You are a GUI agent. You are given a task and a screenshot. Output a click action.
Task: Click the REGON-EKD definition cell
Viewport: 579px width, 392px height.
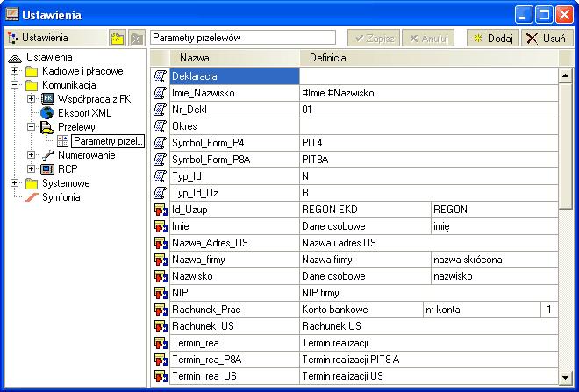tap(365, 210)
